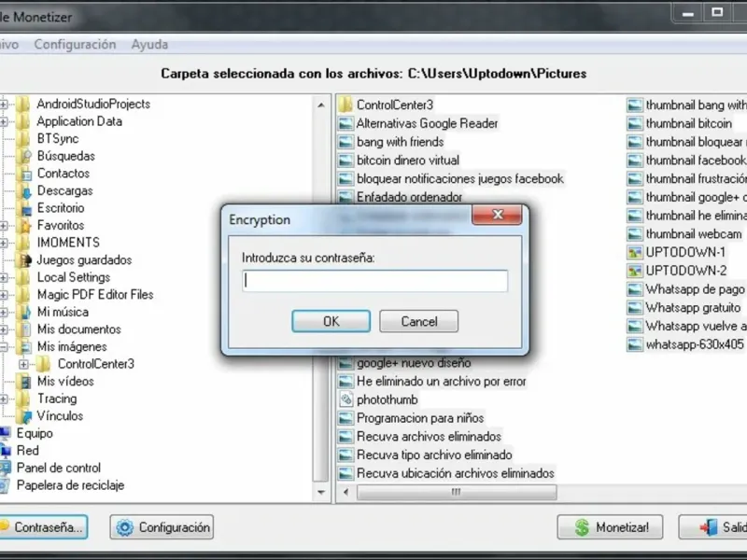Select file Recuva archivos eliminados
747x560 pixels.
point(429,437)
